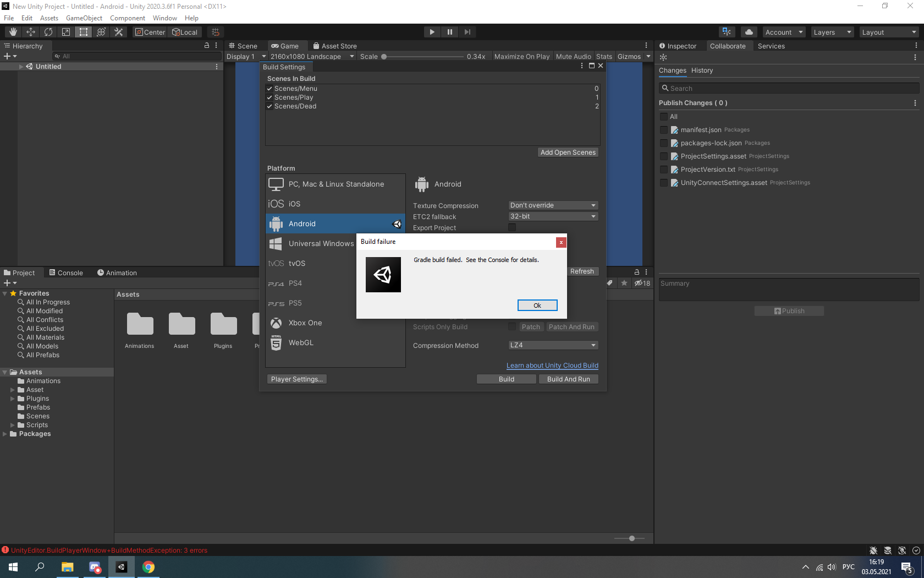Select the Rect tool
924x578 pixels.
tap(84, 32)
